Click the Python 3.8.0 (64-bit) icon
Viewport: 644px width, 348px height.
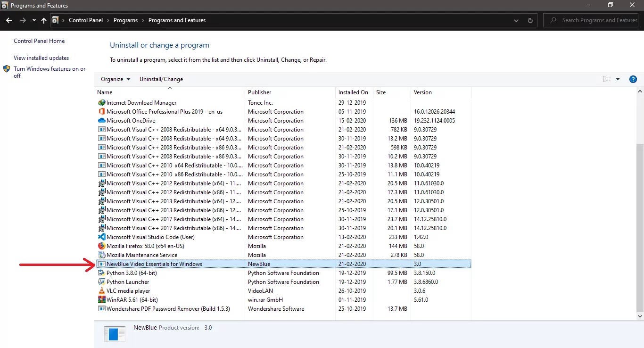coord(101,273)
